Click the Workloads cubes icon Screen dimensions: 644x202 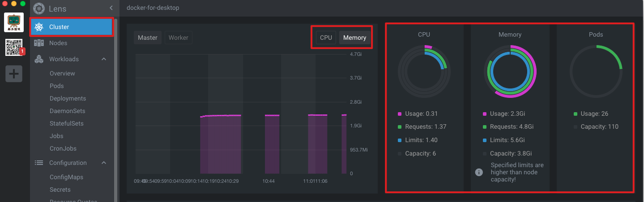(x=39, y=59)
